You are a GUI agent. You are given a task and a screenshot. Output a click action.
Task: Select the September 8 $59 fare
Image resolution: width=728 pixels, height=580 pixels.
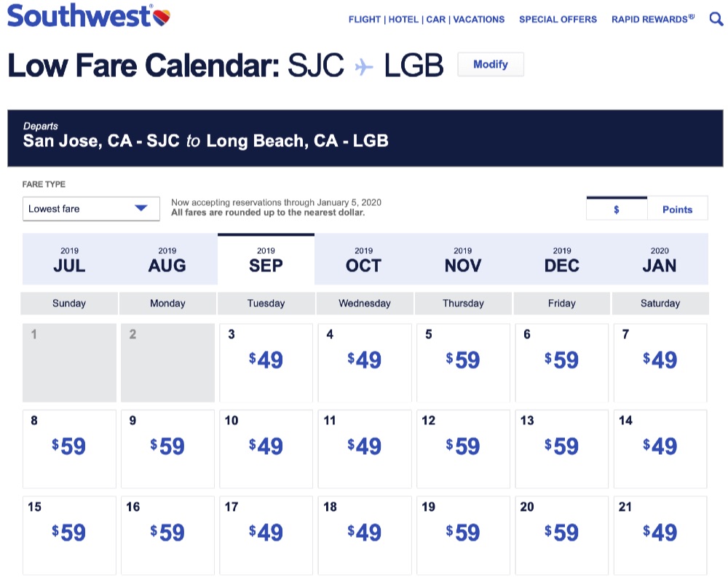coord(69,447)
